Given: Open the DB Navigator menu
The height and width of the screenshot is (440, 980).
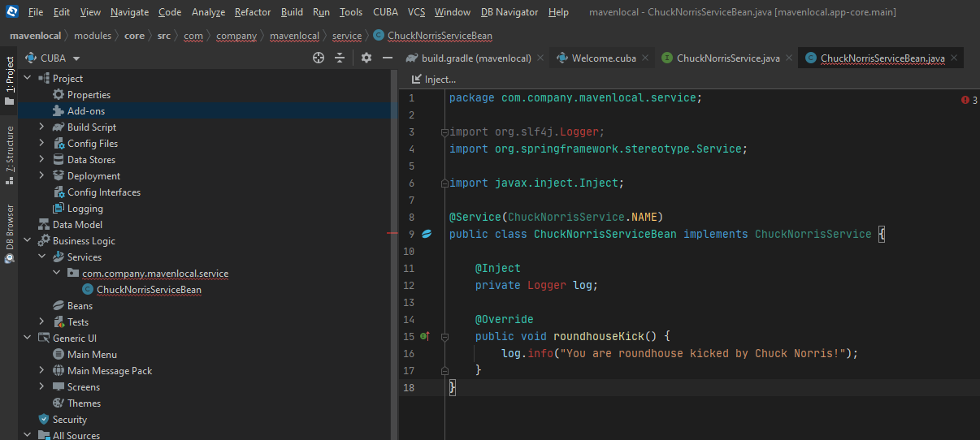Looking at the screenshot, I should point(510,12).
